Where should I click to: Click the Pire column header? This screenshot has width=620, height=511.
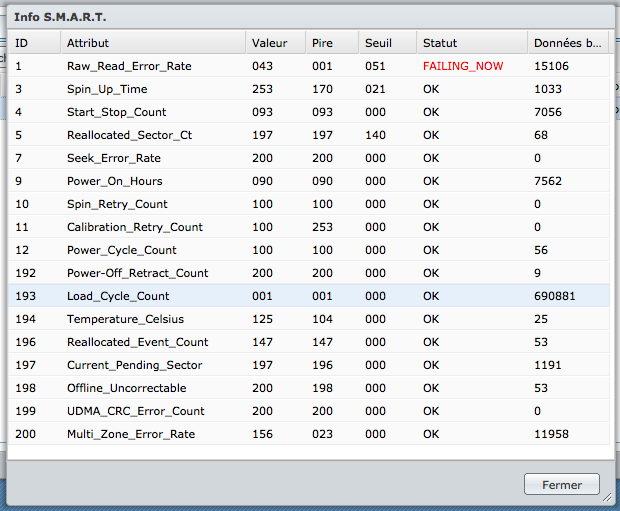tap(332, 43)
